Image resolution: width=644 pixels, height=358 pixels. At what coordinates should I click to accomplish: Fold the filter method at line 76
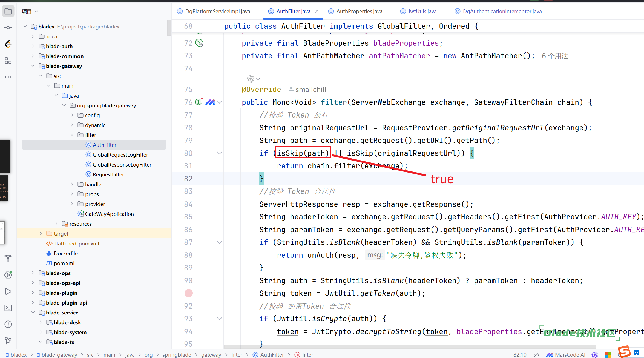[x=219, y=102]
